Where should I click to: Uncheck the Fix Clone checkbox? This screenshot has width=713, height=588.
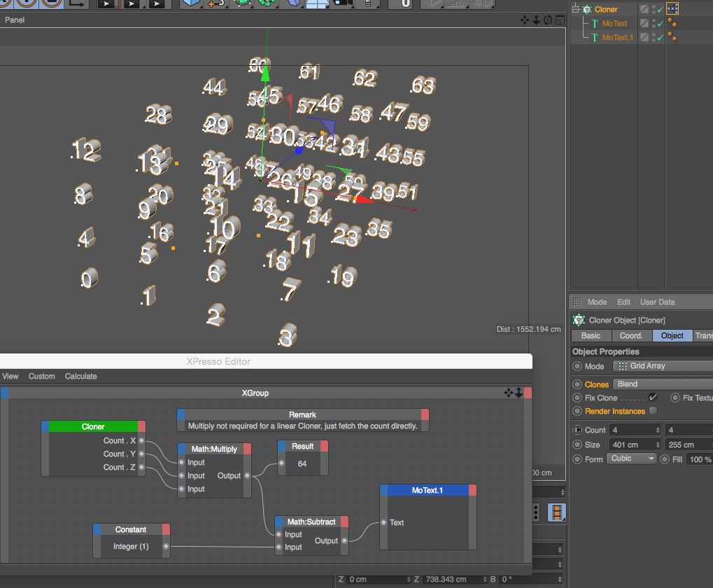tap(653, 398)
